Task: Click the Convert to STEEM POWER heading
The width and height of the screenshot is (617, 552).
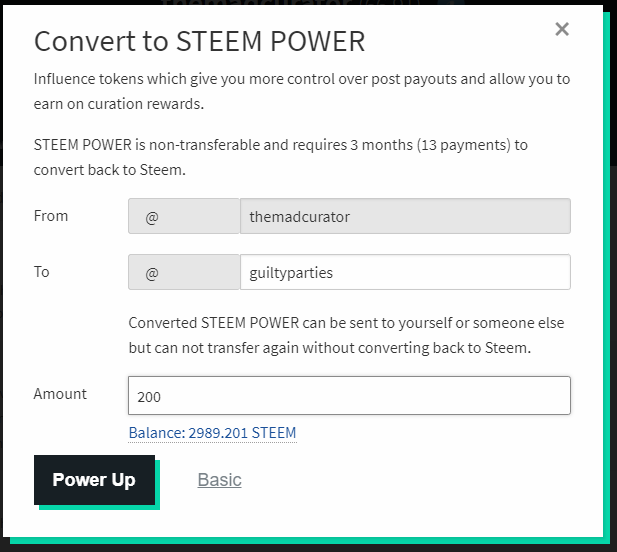Action: [x=199, y=41]
